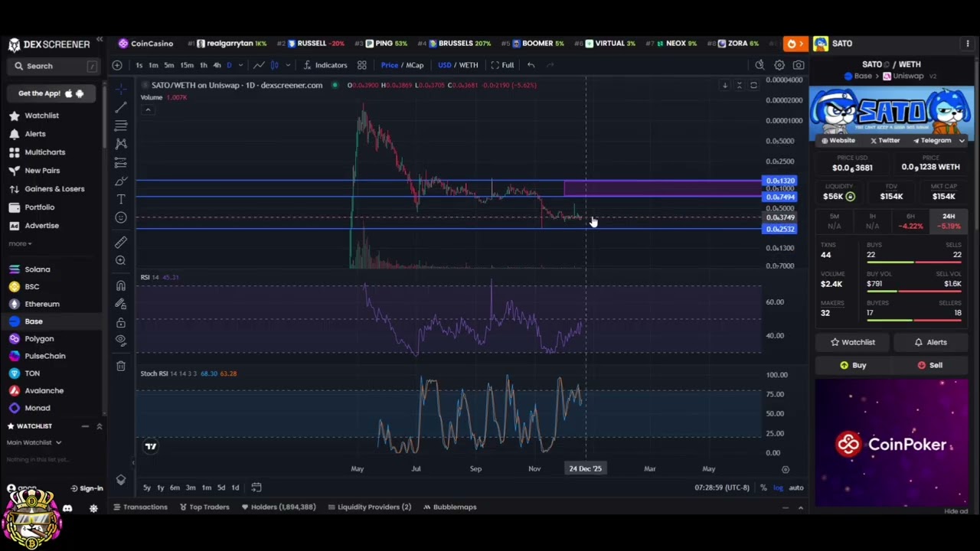Click the buys versus sells ratio bar
The height and width of the screenshot is (551, 980).
point(913,262)
